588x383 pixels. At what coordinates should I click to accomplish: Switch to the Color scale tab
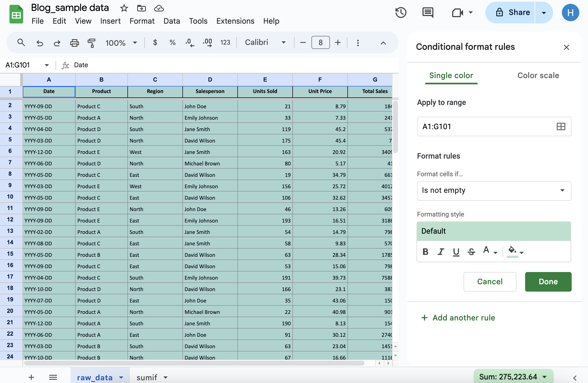[538, 75]
